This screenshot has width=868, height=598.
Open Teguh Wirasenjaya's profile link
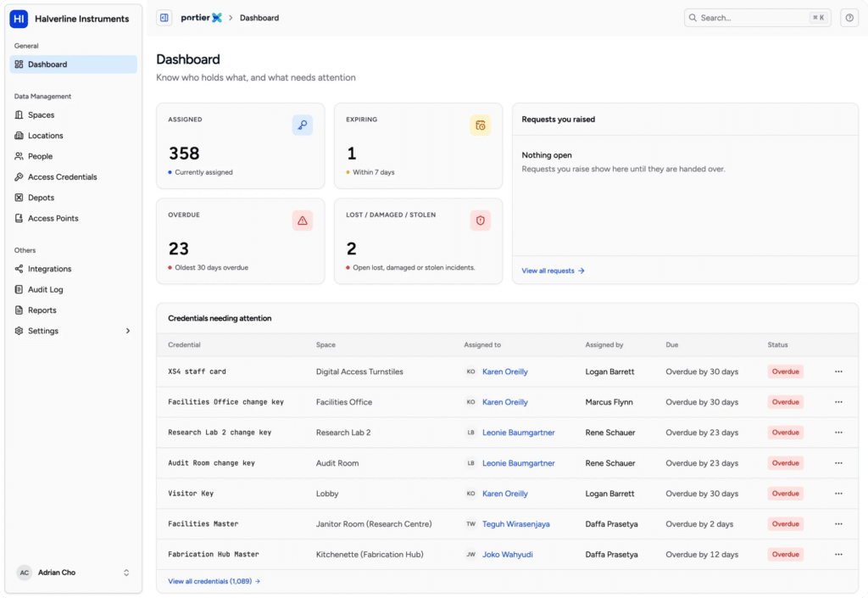(516, 524)
